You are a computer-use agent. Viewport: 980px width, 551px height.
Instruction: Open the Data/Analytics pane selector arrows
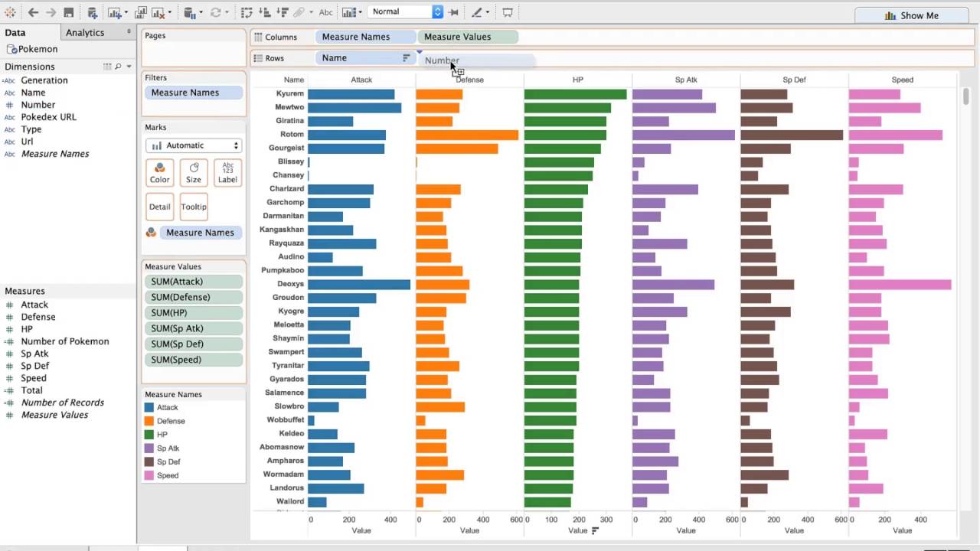[129, 31]
